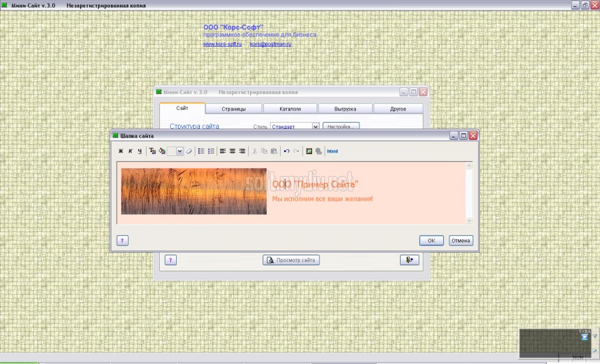
Task: Align text to the right
Action: pyautogui.click(x=242, y=151)
